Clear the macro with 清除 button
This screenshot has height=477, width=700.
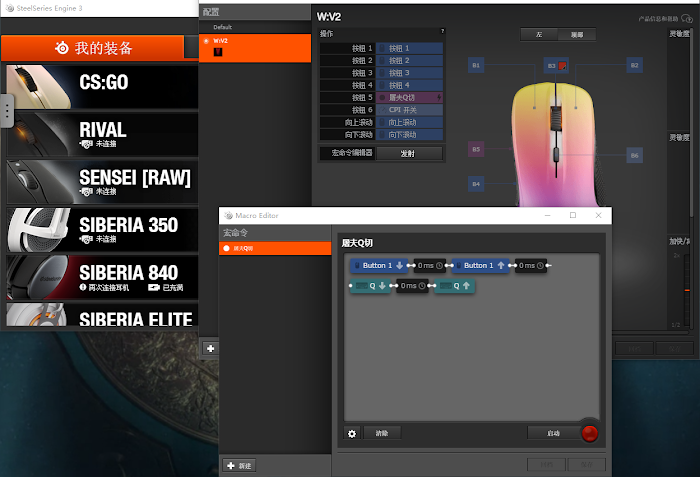[x=382, y=433]
